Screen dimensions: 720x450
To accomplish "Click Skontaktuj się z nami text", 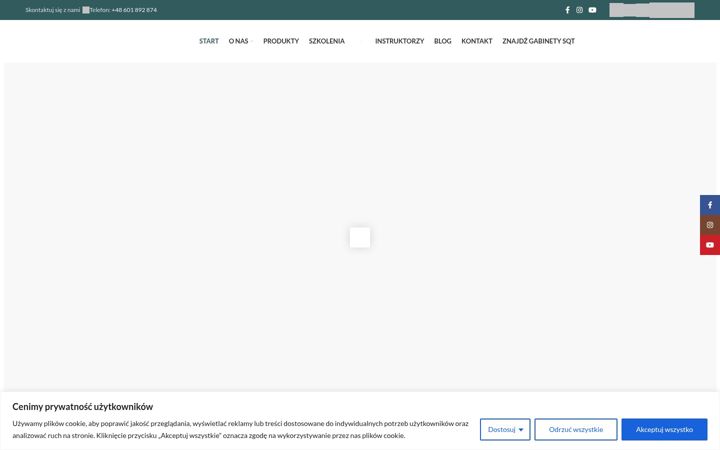I will click(53, 10).
